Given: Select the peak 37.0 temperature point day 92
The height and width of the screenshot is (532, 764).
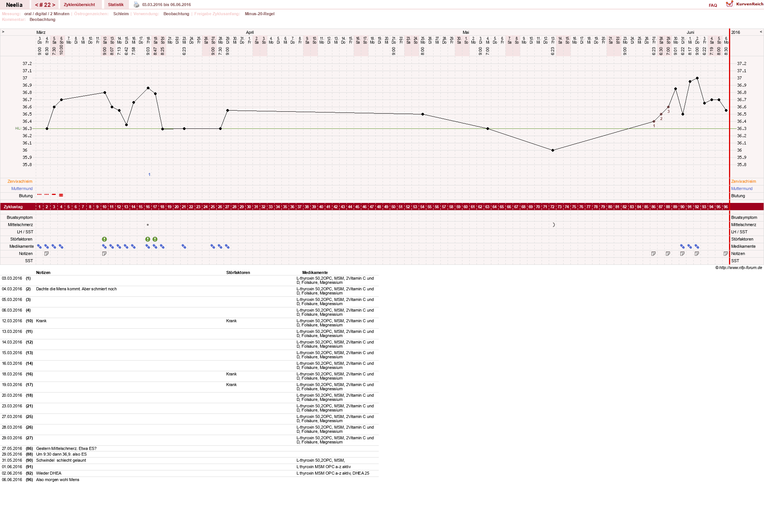Looking at the screenshot, I should (697, 78).
